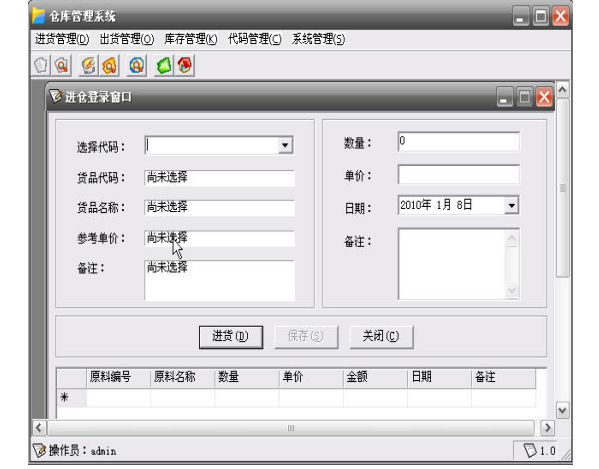The height and width of the screenshot is (469, 599).
Task: Click the horizontal scrollbar right arrow
Action: [x=547, y=428]
